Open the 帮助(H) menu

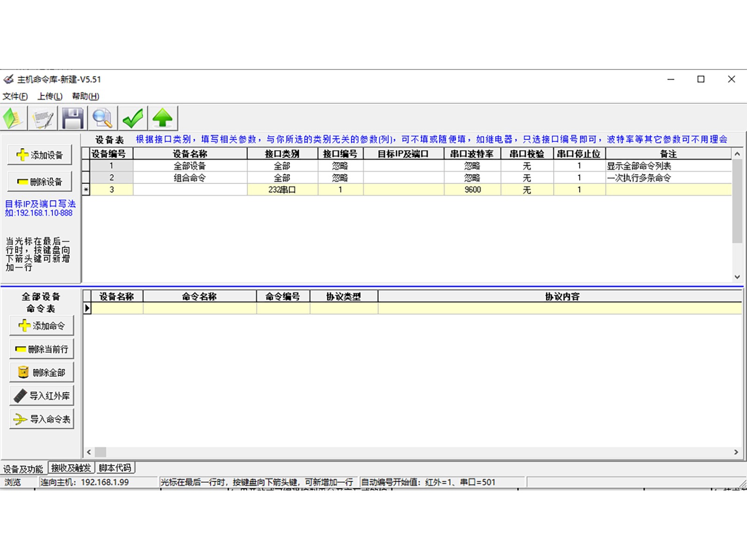click(x=85, y=96)
